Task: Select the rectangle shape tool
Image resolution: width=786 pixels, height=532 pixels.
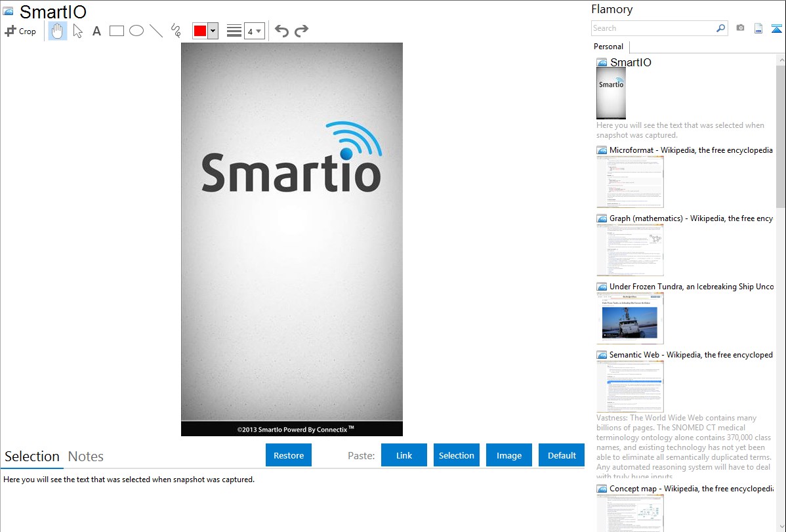Action: tap(116, 31)
